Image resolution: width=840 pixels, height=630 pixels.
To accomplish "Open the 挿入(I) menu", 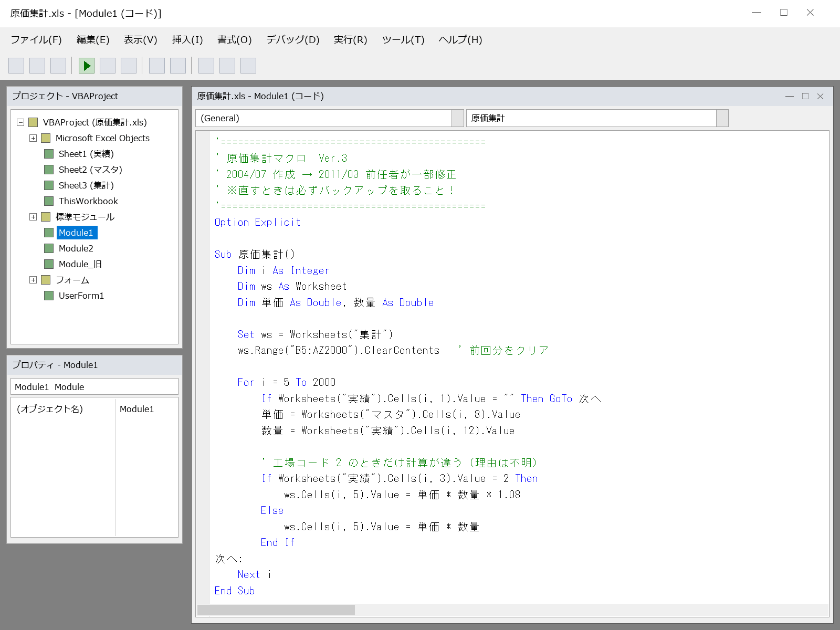I will (187, 40).
